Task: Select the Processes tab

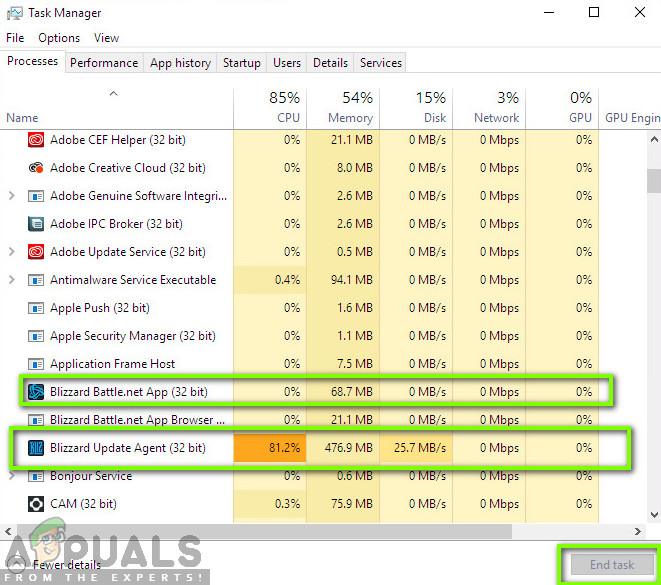Action: pyautogui.click(x=32, y=61)
